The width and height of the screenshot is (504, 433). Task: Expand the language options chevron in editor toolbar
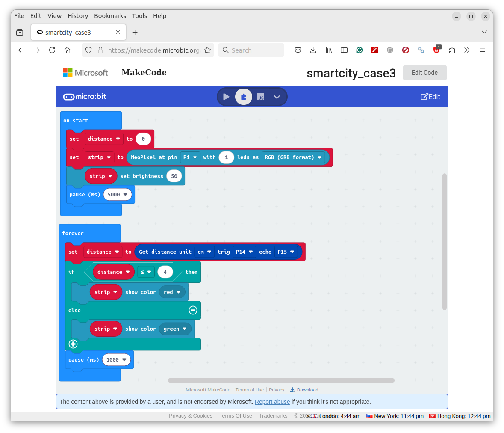point(277,97)
